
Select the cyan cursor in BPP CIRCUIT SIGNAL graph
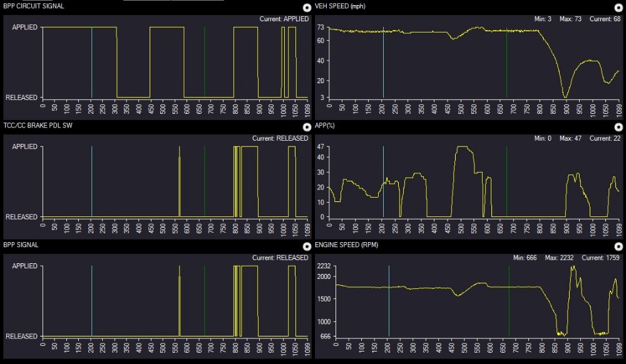coord(91,63)
